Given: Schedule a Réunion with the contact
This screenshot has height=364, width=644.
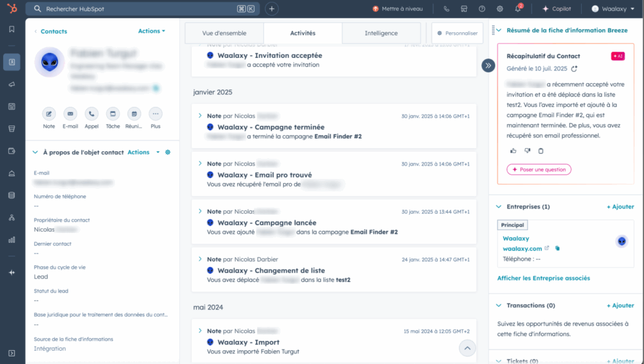Looking at the screenshot, I should click(x=134, y=114).
